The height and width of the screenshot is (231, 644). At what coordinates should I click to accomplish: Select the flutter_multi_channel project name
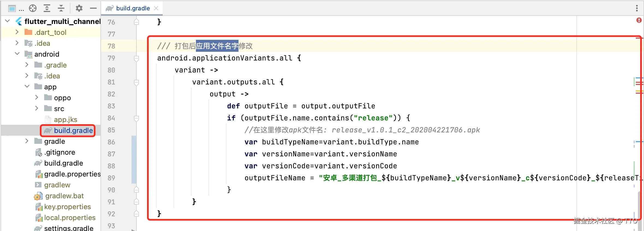point(62,21)
